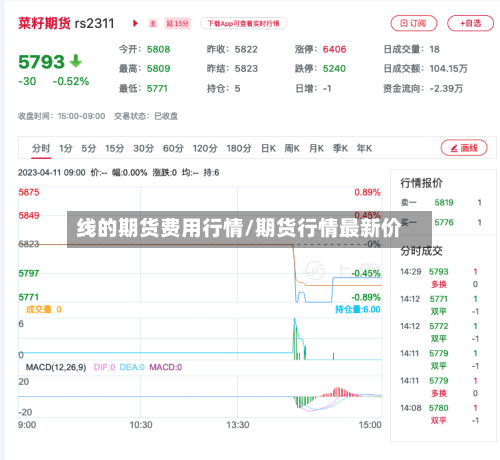Click the DIF:0 indicator value

tap(104, 367)
